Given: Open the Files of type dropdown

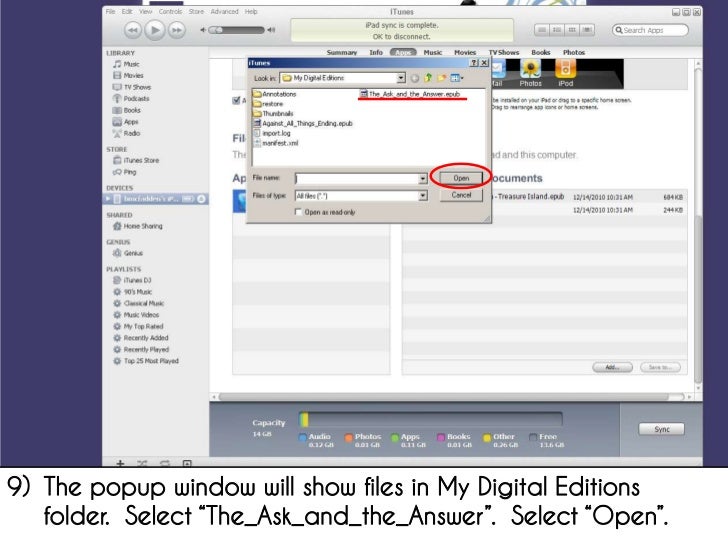Looking at the screenshot, I should click(x=422, y=196).
